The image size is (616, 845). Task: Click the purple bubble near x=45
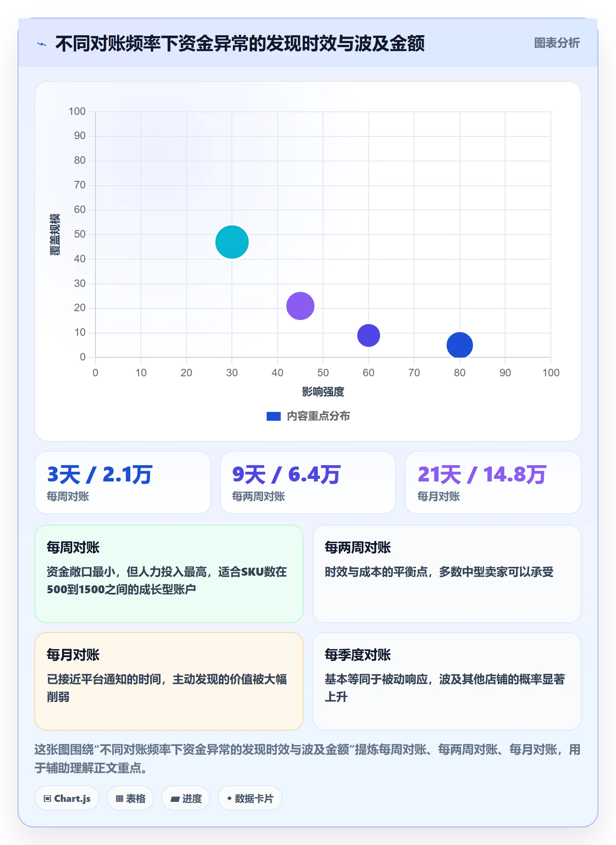pyautogui.click(x=300, y=306)
